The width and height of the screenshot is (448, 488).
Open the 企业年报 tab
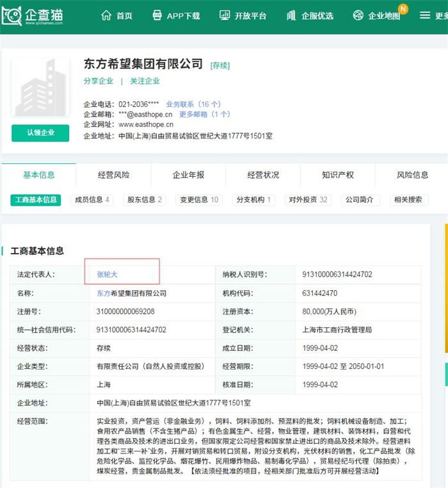pyautogui.click(x=188, y=175)
